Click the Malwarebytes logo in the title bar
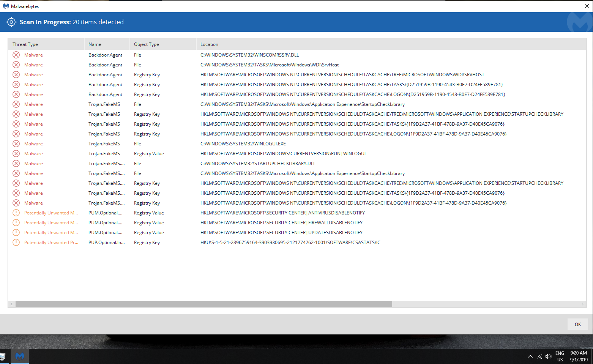The height and width of the screenshot is (364, 593). (6, 6)
